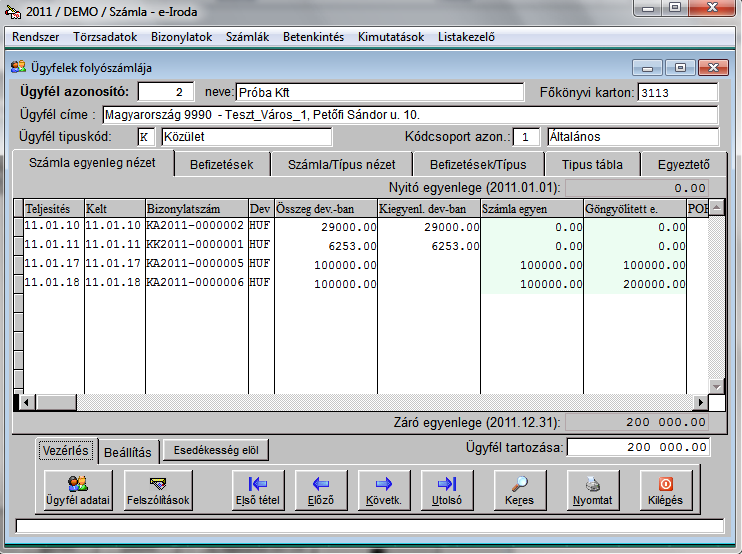Click the Ügyfél azonosító input field
The height and width of the screenshot is (554, 742).
pos(166,92)
